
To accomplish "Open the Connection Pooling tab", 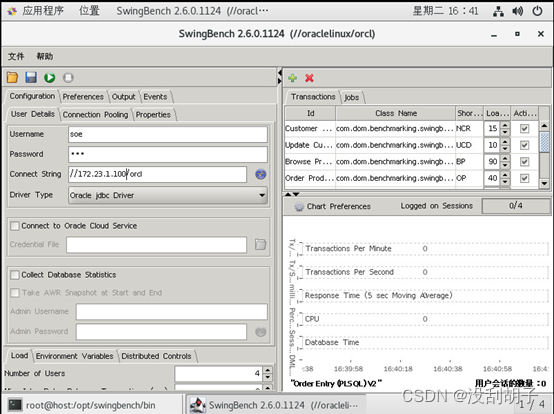I will pyautogui.click(x=95, y=115).
